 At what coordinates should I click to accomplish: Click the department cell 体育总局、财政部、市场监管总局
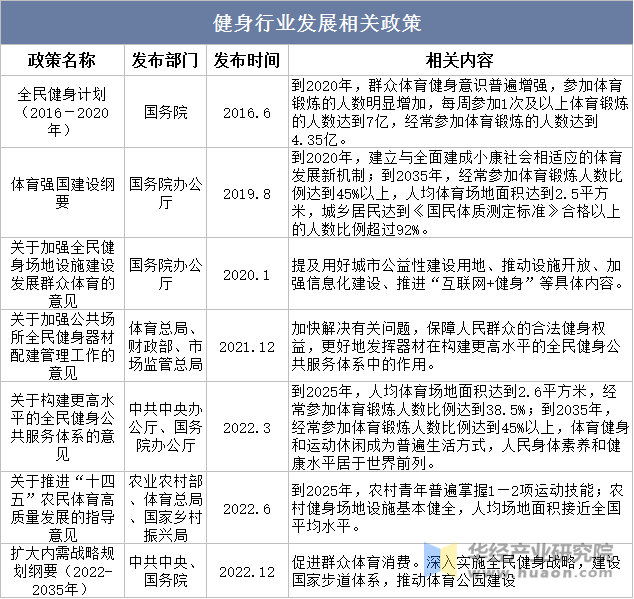[165, 347]
